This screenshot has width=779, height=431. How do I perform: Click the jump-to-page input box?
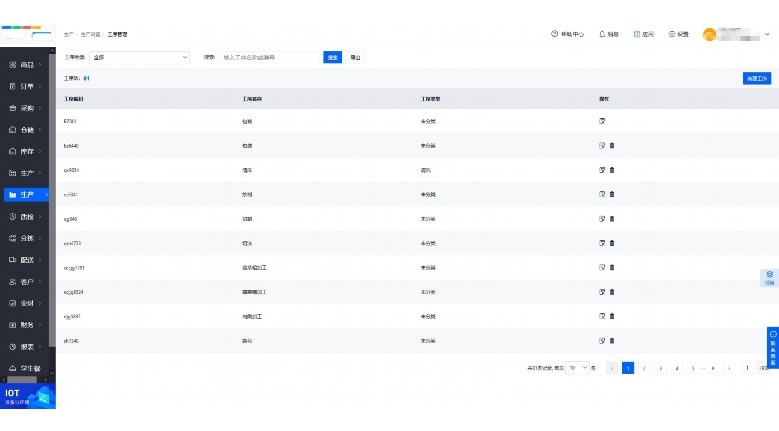pos(747,368)
